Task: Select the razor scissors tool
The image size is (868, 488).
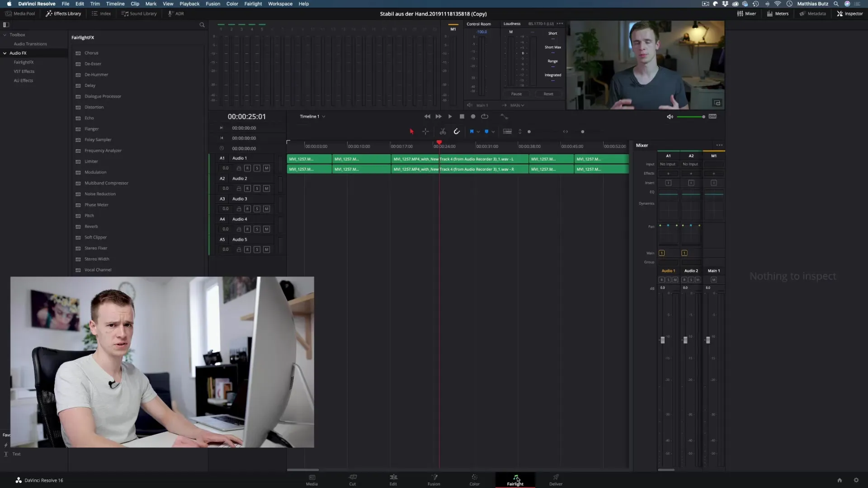Action: [x=443, y=131]
